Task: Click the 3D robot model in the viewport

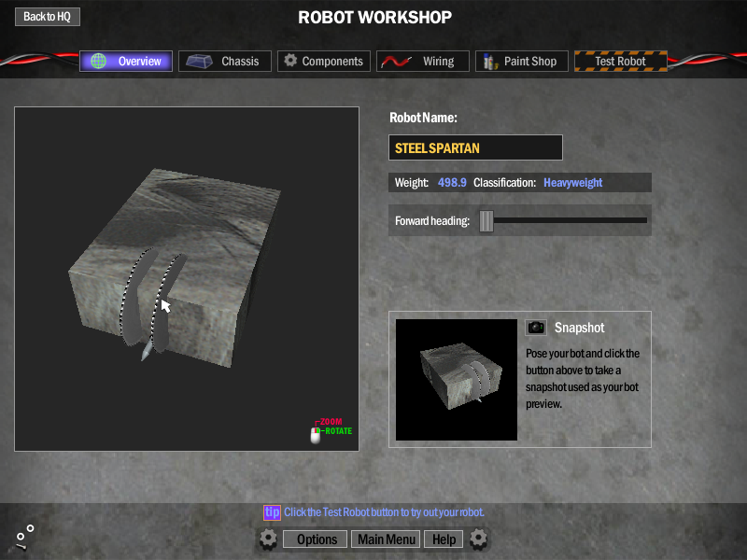Action: 176,267
